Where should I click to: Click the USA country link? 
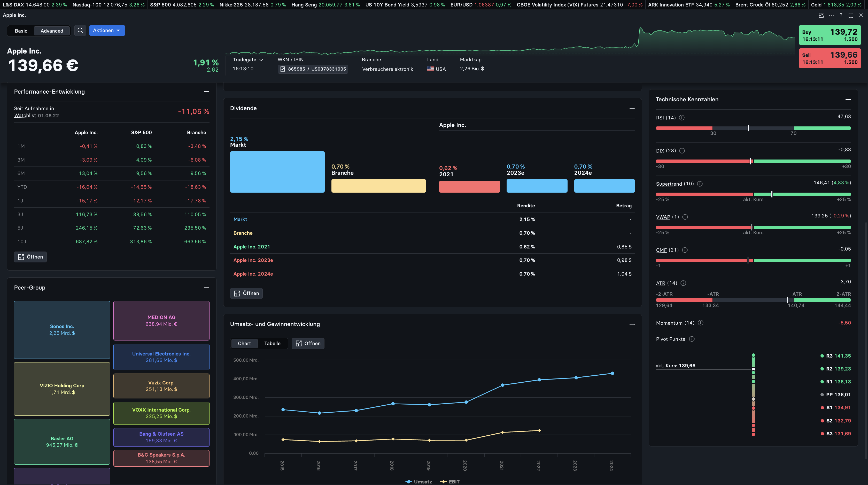[440, 69]
